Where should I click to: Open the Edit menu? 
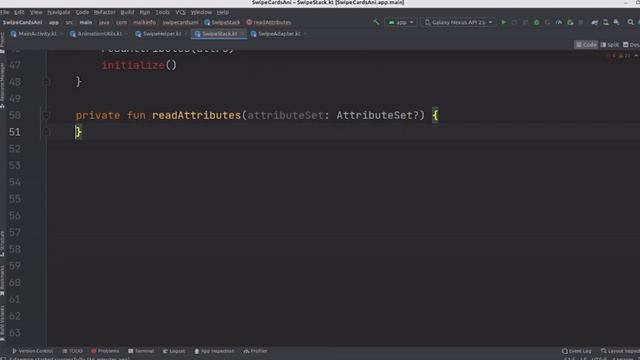tap(19, 12)
